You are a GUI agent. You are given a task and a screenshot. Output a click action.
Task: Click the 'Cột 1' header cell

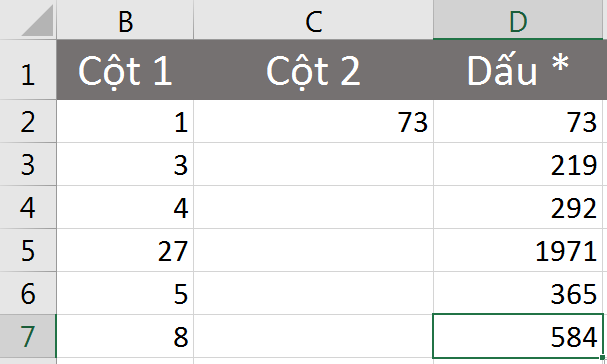(125, 70)
